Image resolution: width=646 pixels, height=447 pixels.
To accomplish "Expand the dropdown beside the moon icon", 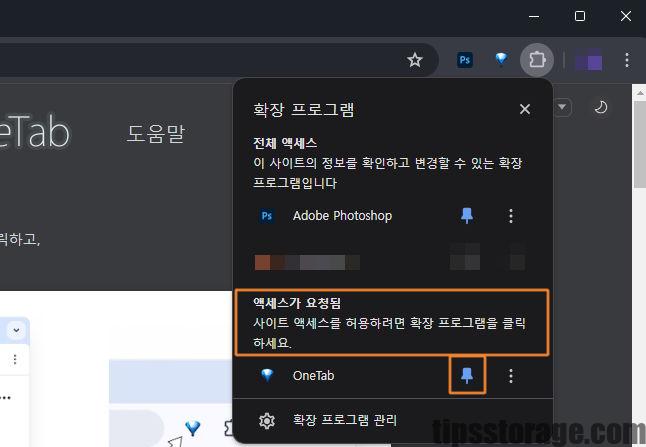I will click(562, 108).
